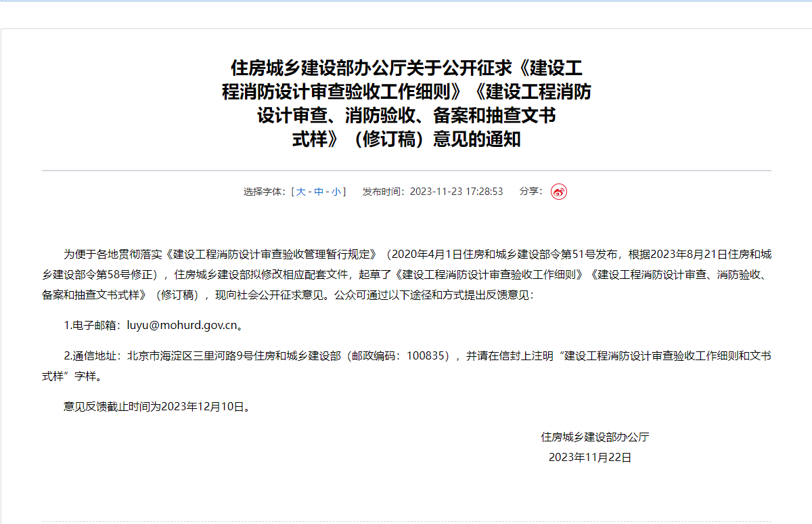Set font size to large (大)
Viewport: 812px width, 524px height.
(300, 192)
